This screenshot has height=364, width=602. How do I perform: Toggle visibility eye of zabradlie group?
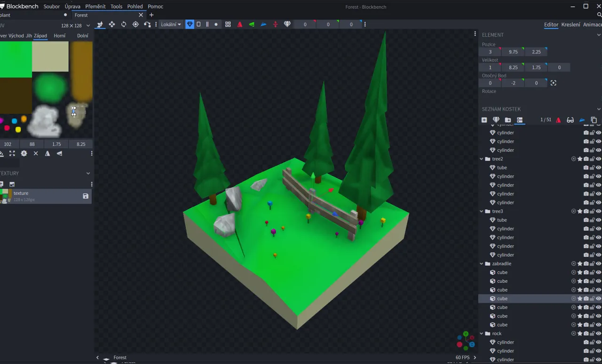pyautogui.click(x=598, y=264)
